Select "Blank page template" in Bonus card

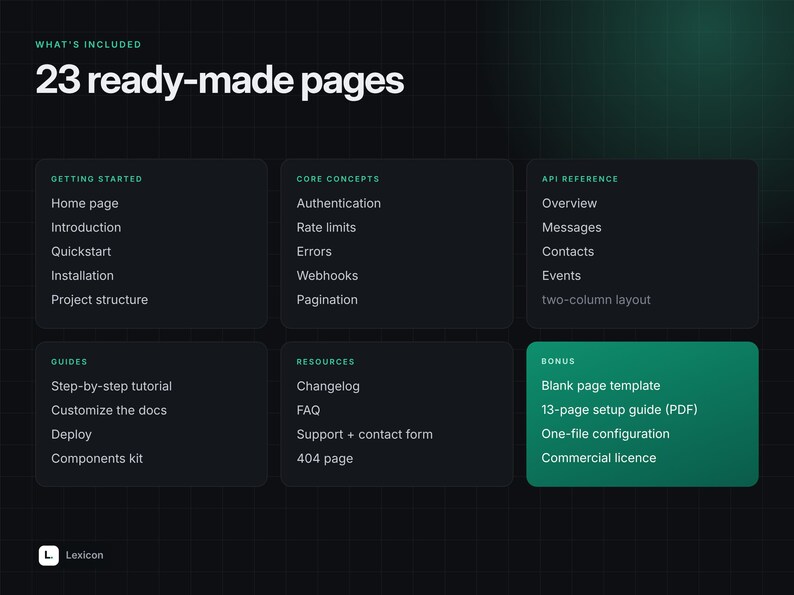(x=601, y=386)
